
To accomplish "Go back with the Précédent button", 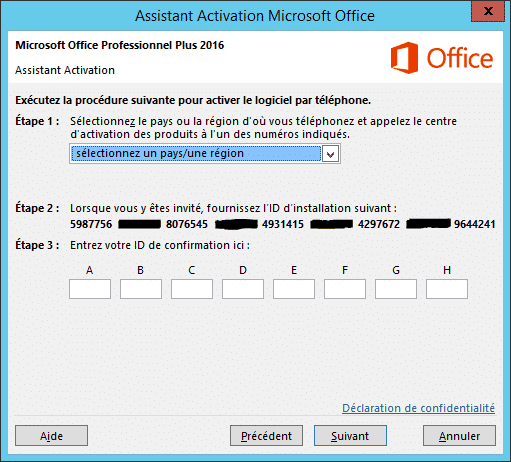I will 266,435.
